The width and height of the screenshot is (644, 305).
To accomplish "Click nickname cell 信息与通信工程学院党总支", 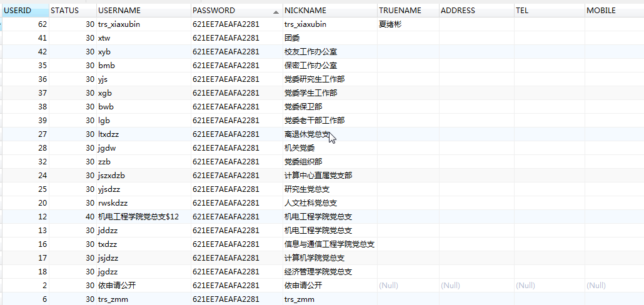I will (330, 244).
